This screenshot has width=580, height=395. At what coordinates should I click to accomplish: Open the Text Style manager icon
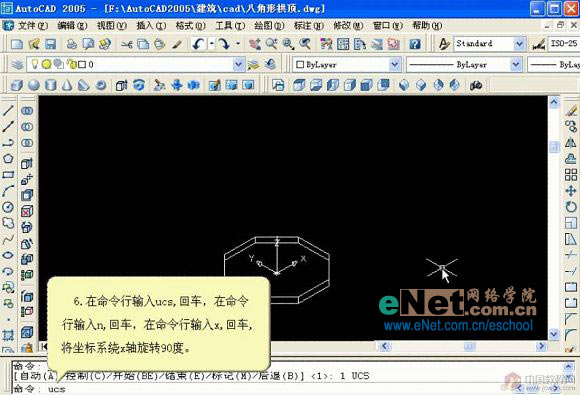(444, 44)
